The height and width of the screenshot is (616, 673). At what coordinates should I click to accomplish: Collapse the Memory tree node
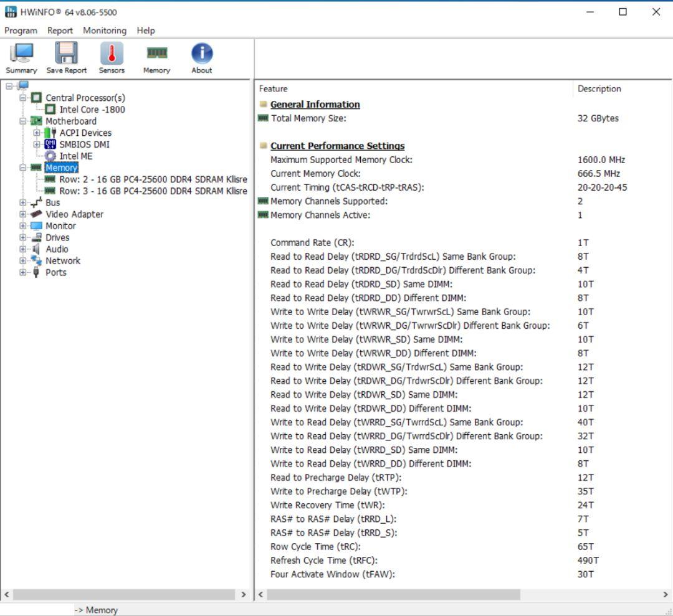tap(23, 168)
